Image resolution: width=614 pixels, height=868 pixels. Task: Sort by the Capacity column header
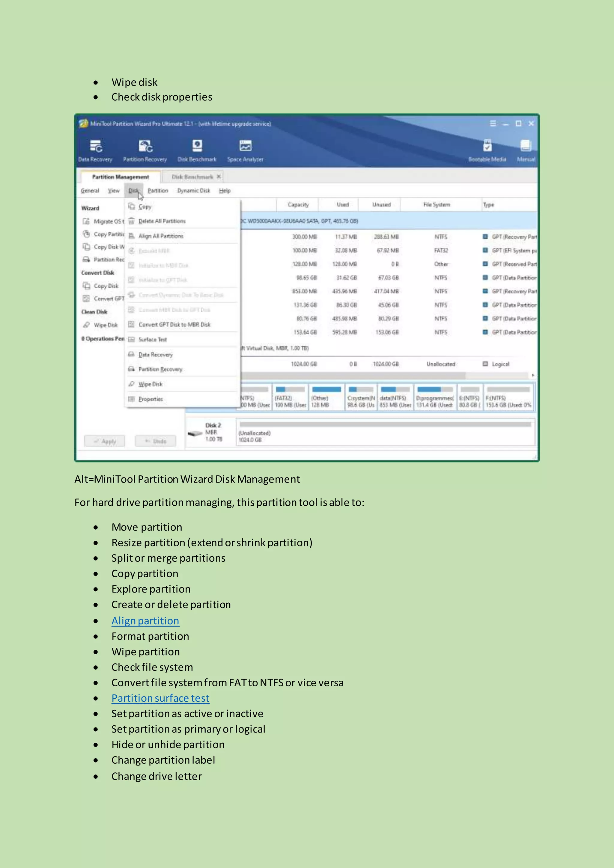point(297,204)
